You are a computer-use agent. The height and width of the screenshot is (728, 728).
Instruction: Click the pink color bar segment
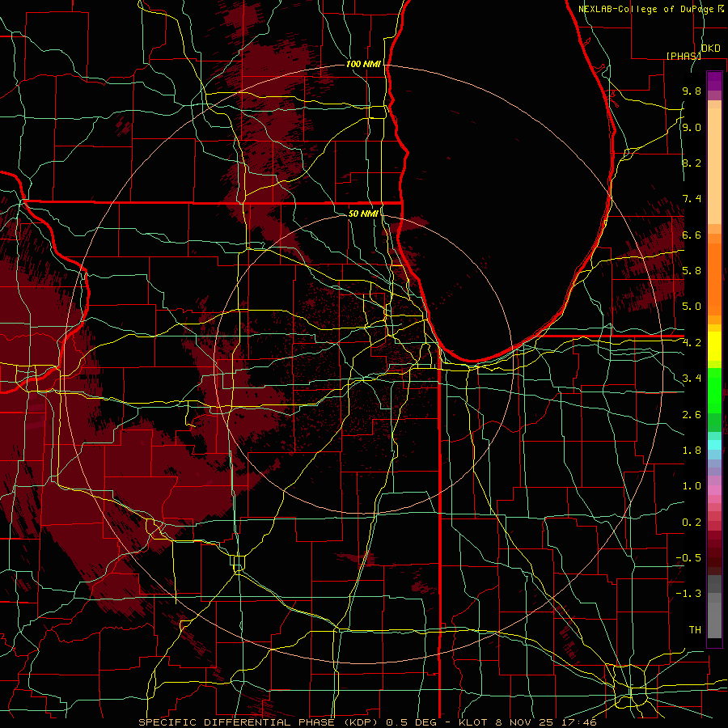pyautogui.click(x=714, y=490)
